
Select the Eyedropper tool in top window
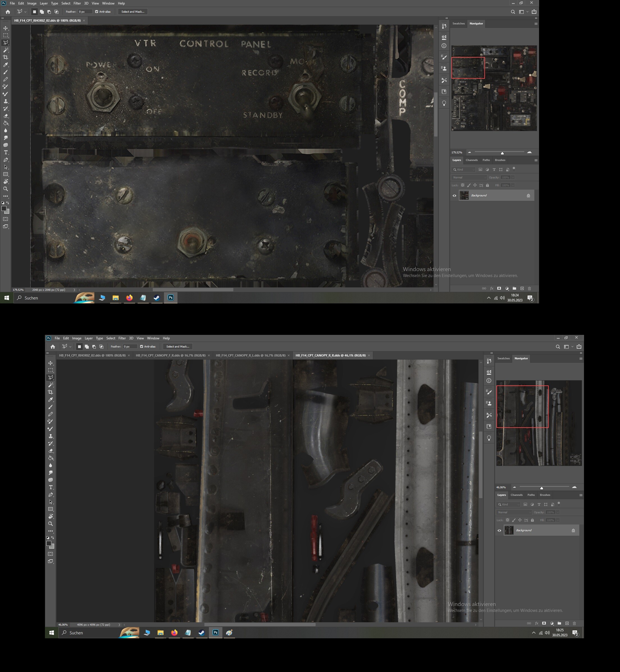[x=6, y=65]
